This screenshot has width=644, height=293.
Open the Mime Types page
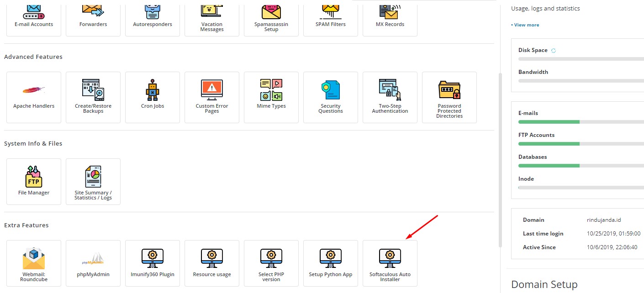[271, 97]
